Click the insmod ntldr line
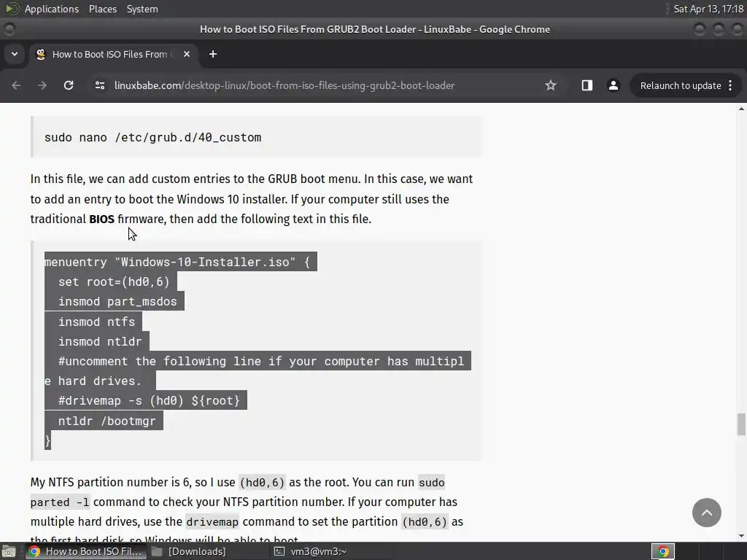 point(100,341)
